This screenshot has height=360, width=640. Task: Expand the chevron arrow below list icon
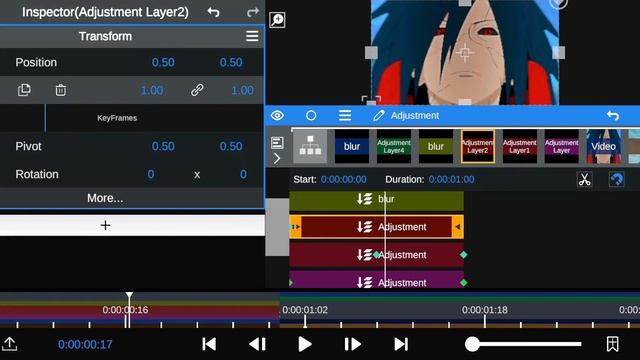click(x=277, y=158)
